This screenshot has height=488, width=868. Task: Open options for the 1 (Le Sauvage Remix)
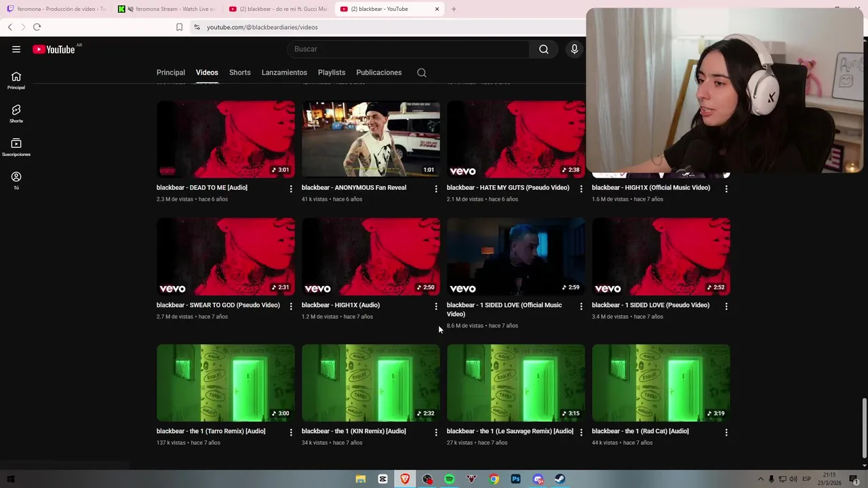[x=581, y=432]
